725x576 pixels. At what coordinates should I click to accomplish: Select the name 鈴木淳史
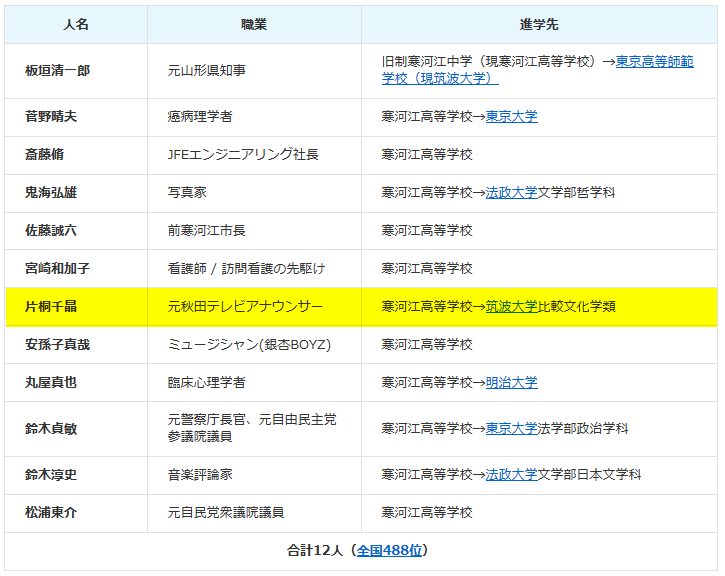pyautogui.click(x=51, y=474)
